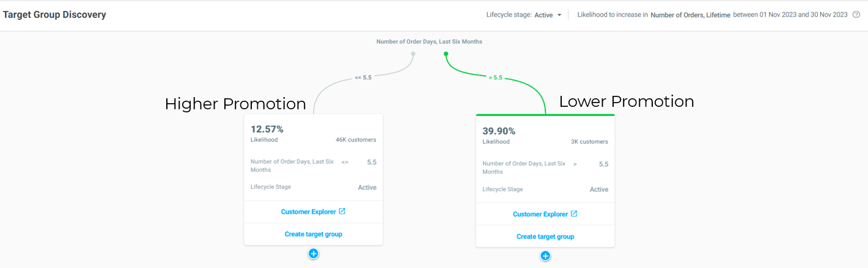Create target group for 46K customers
Screen dimensions: 868x268
click(x=314, y=234)
